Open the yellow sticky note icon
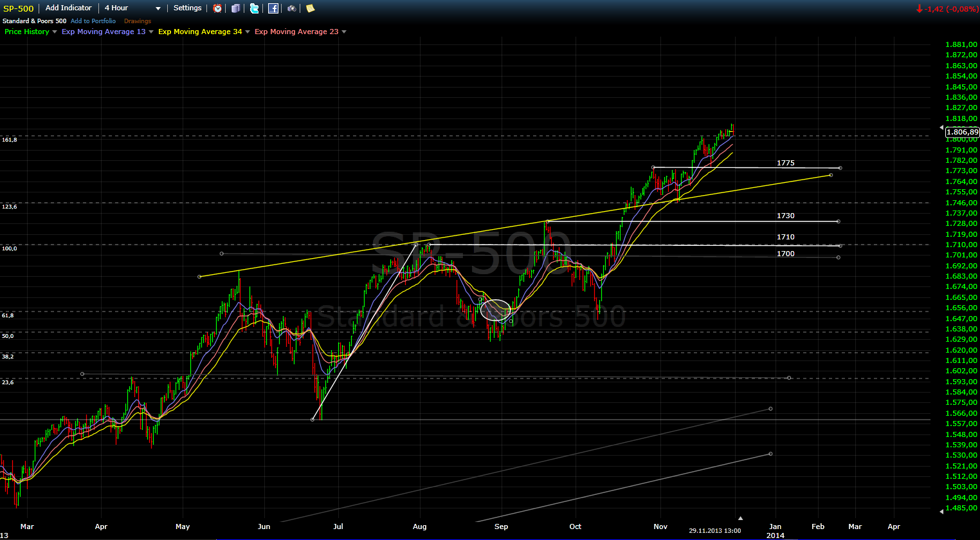The image size is (980, 540). 310,8
